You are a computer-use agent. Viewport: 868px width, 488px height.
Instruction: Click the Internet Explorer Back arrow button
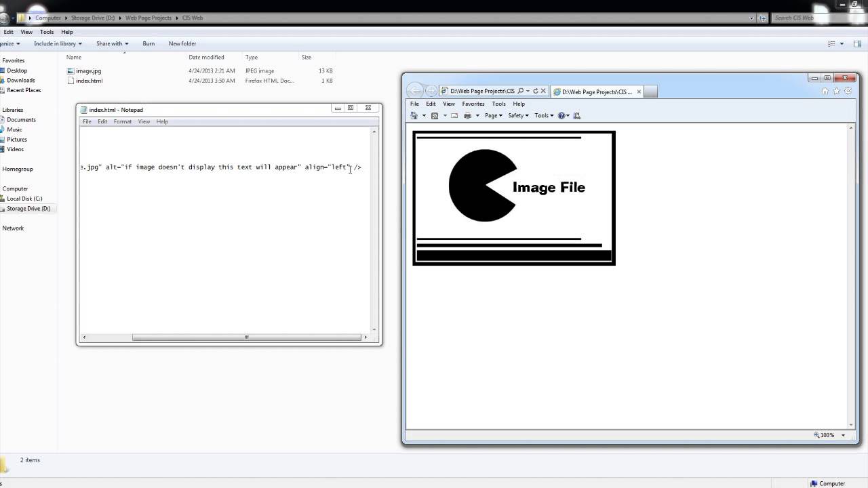(x=415, y=91)
